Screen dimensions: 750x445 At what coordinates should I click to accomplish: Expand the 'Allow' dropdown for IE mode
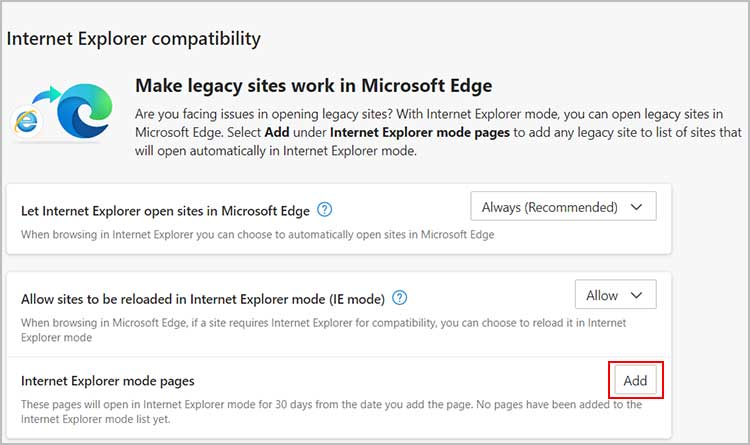[616, 294]
